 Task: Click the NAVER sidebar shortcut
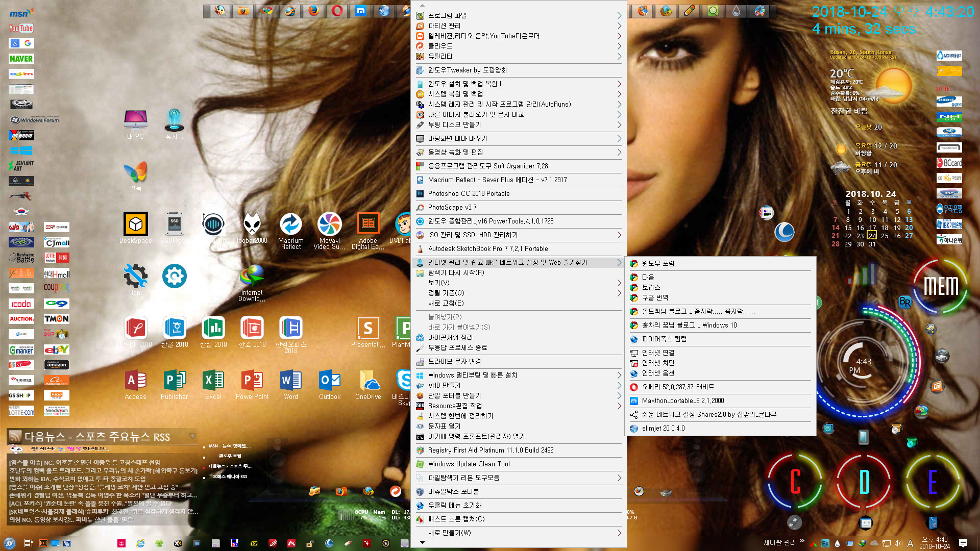(x=21, y=59)
